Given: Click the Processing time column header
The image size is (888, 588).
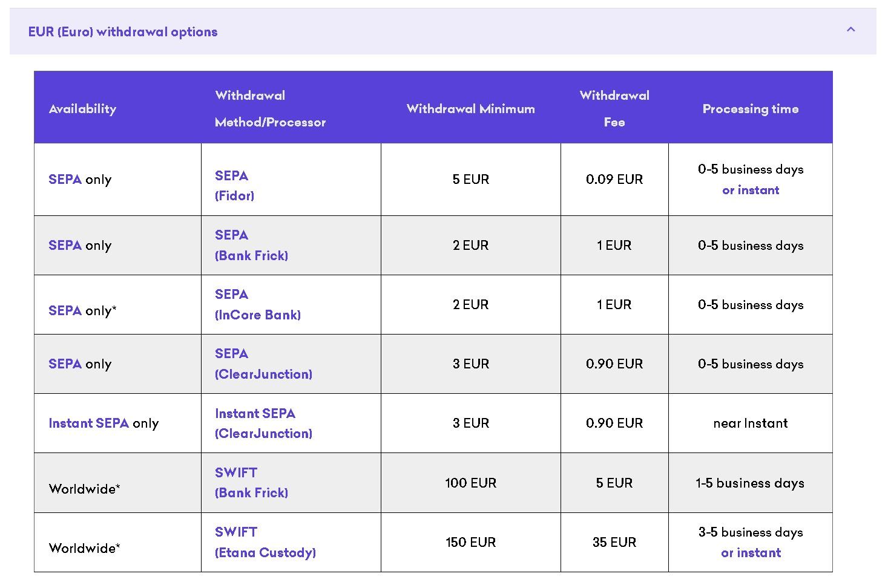Looking at the screenshot, I should tap(750, 109).
